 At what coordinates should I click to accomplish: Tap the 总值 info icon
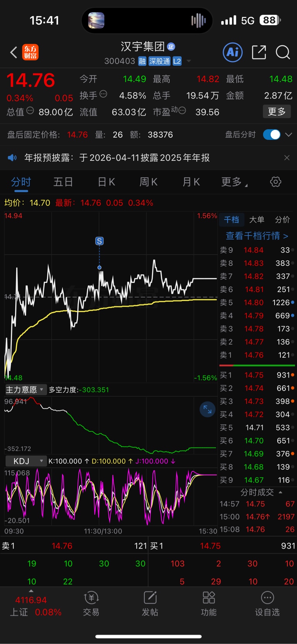coord(30,111)
